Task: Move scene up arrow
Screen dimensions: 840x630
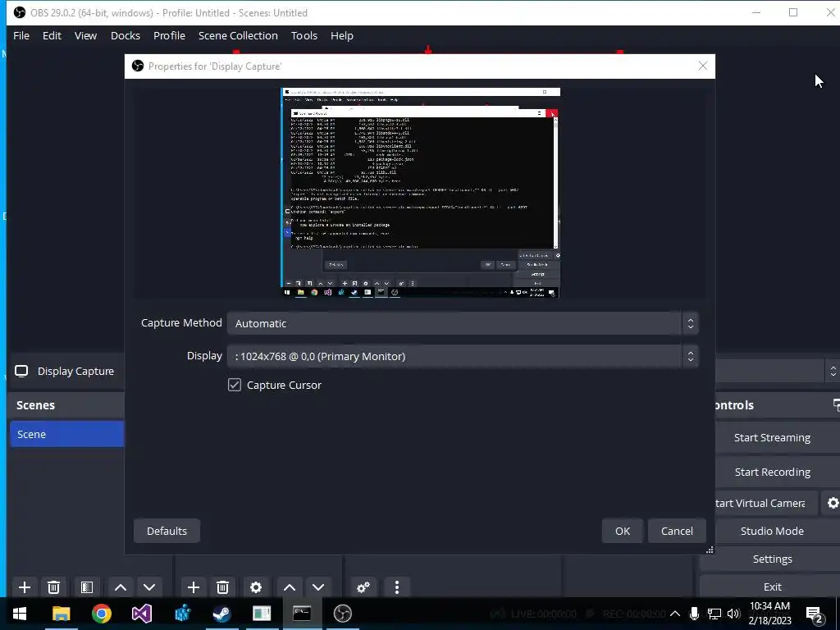Action: [121, 587]
